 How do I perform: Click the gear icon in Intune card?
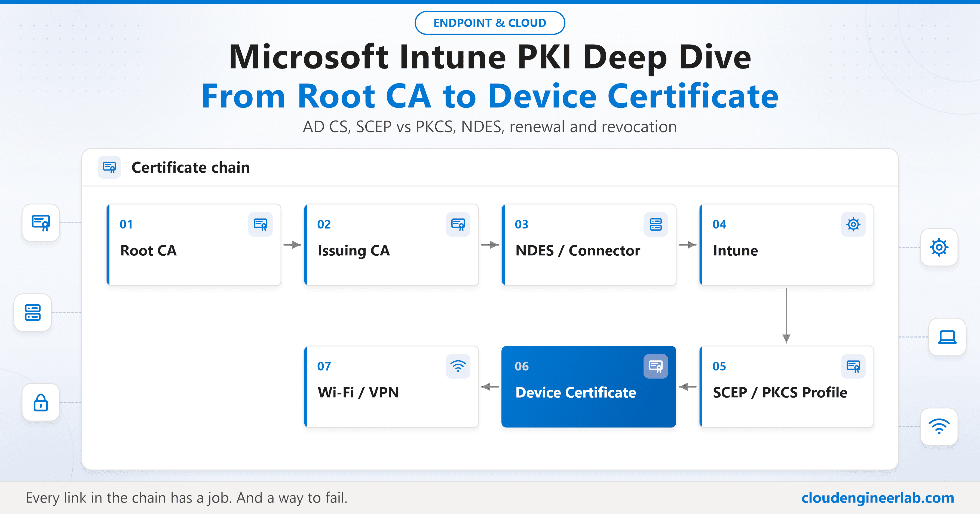pos(853,224)
